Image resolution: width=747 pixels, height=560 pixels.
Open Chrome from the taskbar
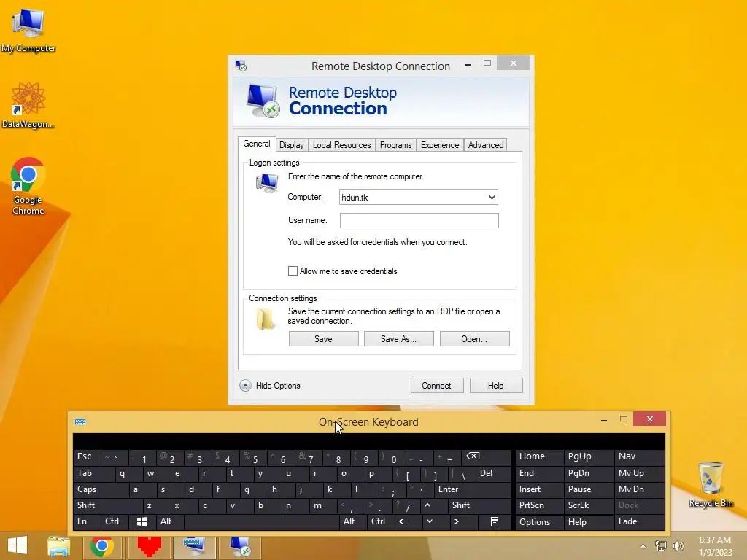pyautogui.click(x=102, y=547)
